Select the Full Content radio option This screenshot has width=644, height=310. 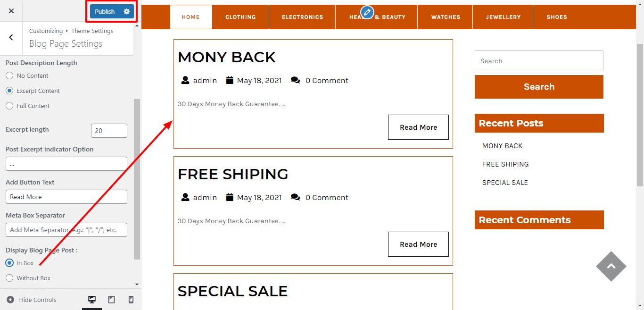(9, 106)
